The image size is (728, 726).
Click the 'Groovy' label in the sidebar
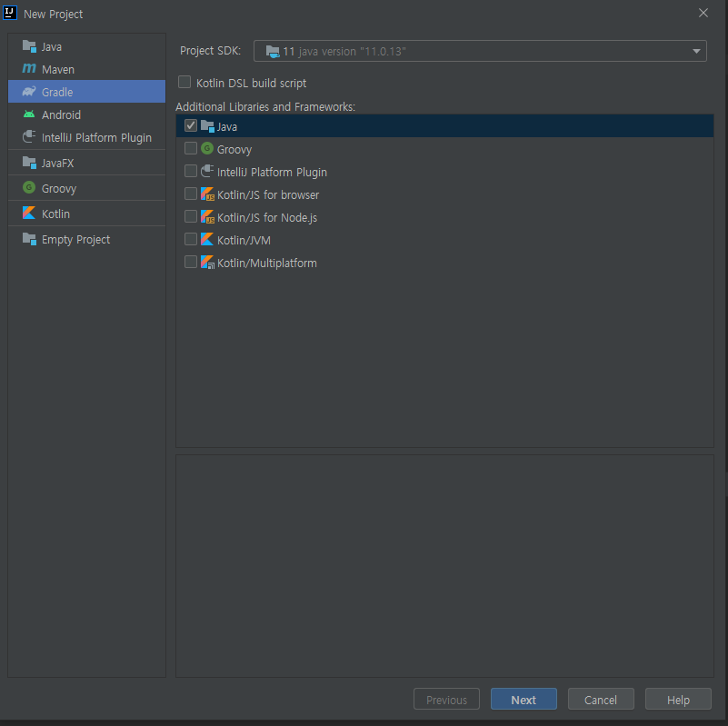(x=59, y=189)
